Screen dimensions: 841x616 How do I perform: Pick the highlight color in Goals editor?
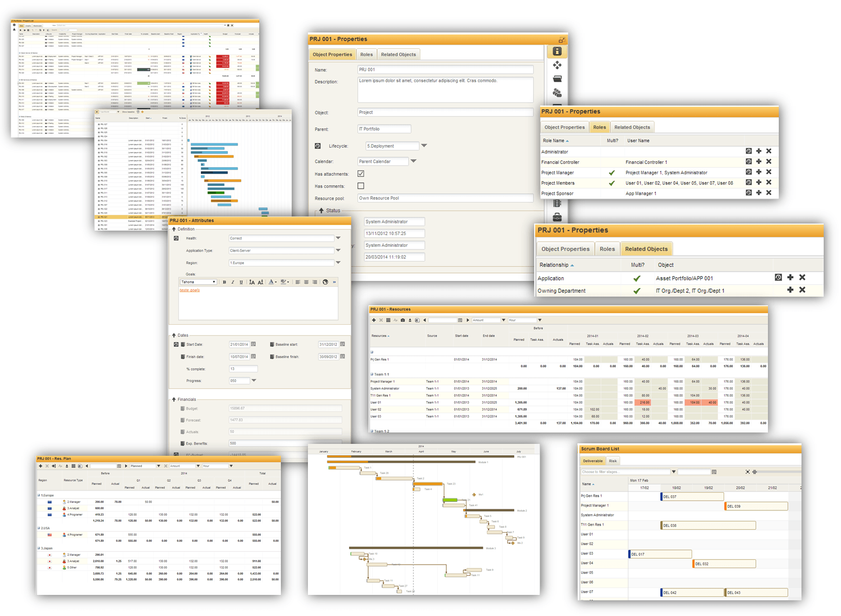point(284,282)
